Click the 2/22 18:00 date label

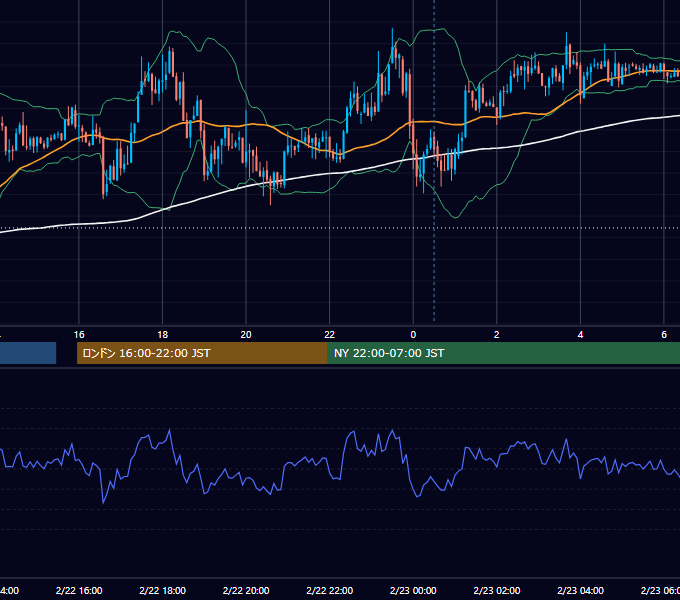click(x=162, y=590)
